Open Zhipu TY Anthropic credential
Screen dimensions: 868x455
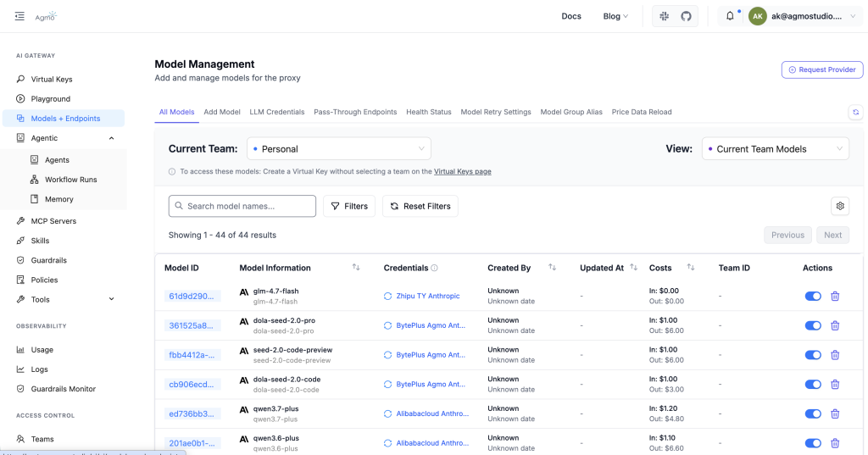(428, 297)
